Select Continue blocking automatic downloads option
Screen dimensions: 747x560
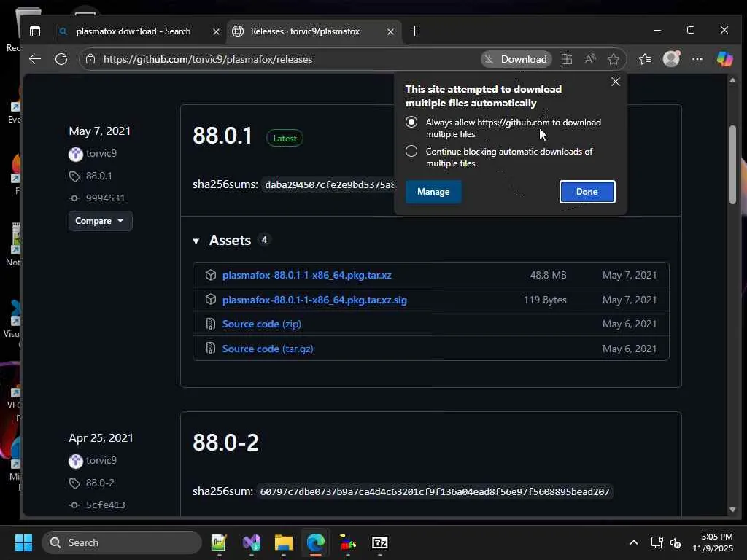point(411,152)
